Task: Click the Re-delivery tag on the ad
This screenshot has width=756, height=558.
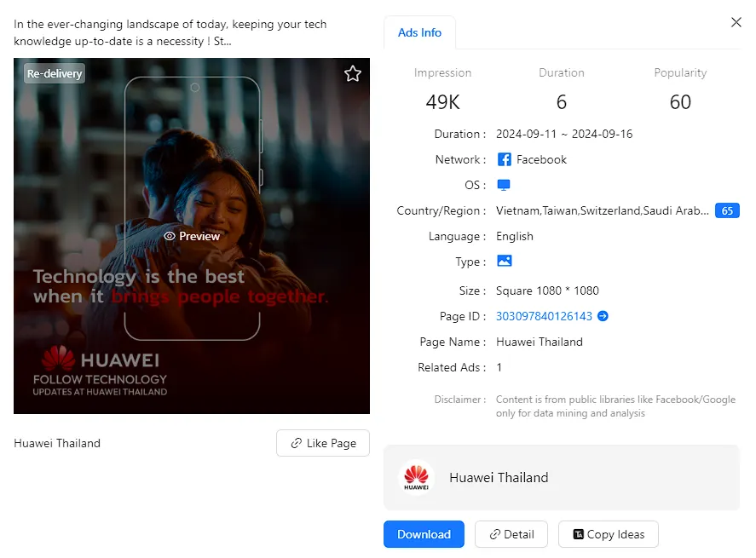Action: point(55,74)
